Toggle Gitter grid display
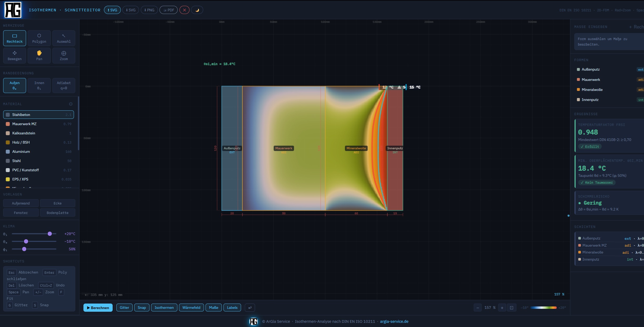Screen dimensions: 644x327 pyautogui.click(x=124, y=308)
